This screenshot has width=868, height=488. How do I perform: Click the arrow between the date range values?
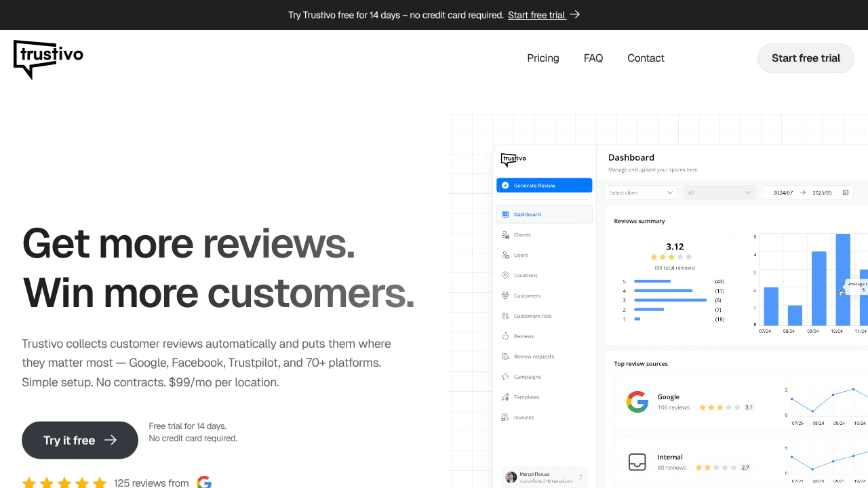(x=803, y=192)
